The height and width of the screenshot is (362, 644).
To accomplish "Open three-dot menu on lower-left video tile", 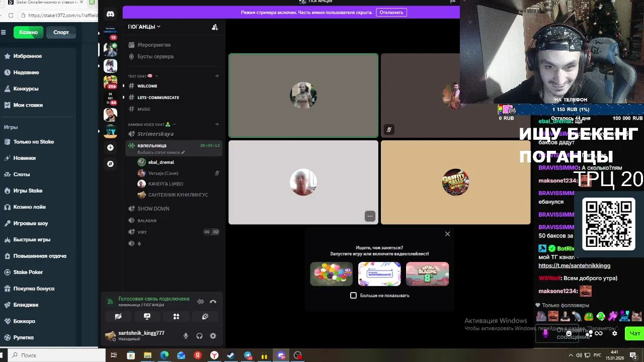I will [370, 216].
